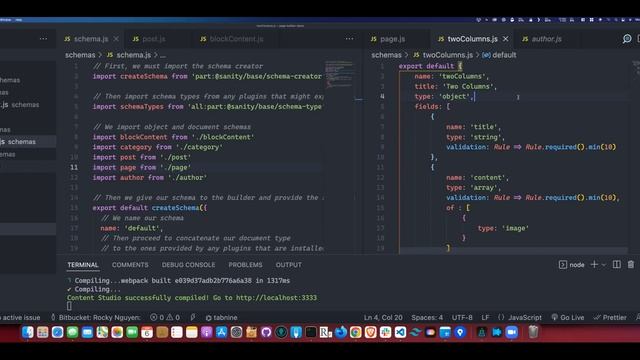
Task: Open left editor group more actions menu
Action: 349,39
